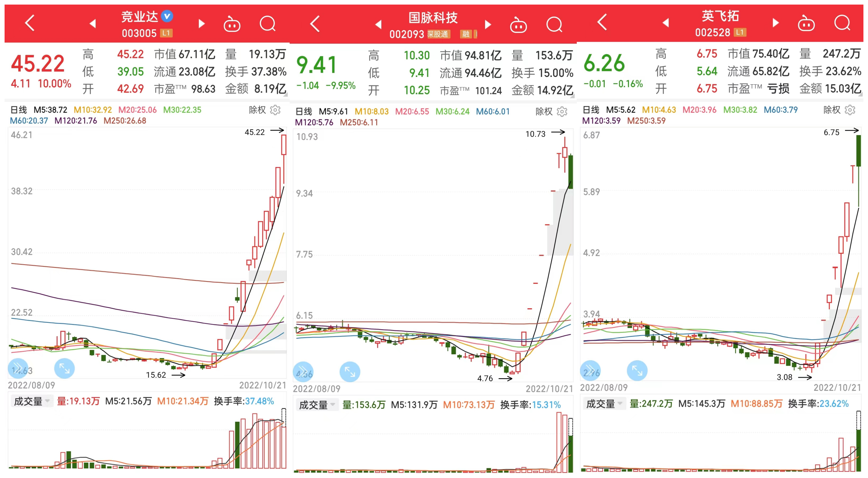This screenshot has width=868, height=478.
Task: Select 日线 period on 英飞拓 chart
Action: point(591,110)
